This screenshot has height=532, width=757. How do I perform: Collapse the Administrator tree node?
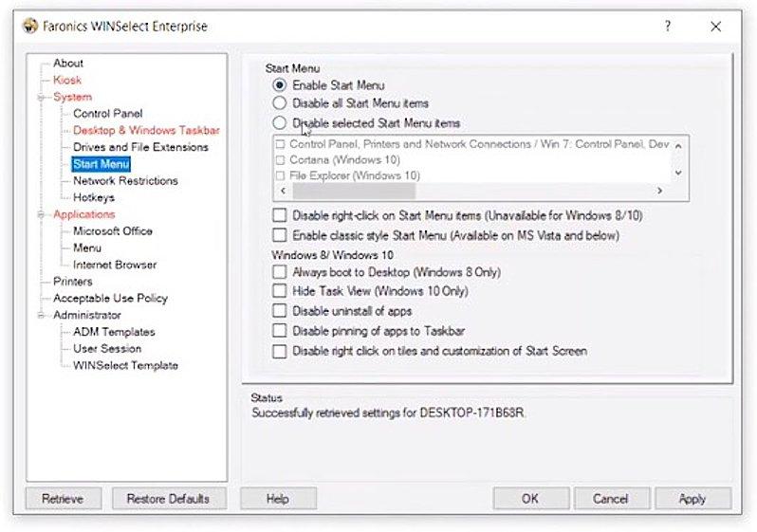point(41,315)
